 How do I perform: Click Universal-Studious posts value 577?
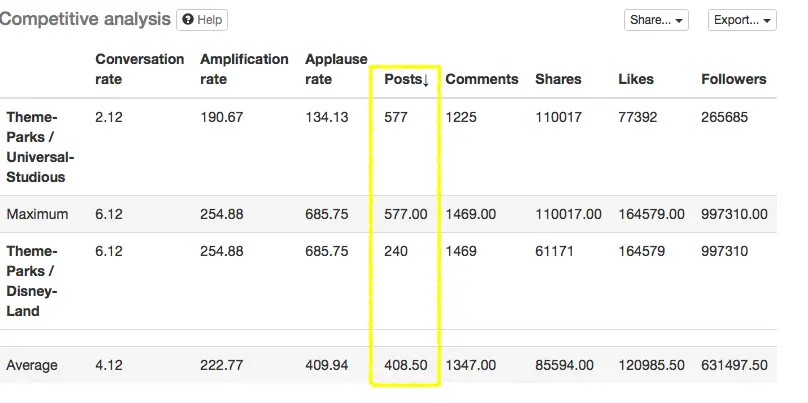point(396,117)
